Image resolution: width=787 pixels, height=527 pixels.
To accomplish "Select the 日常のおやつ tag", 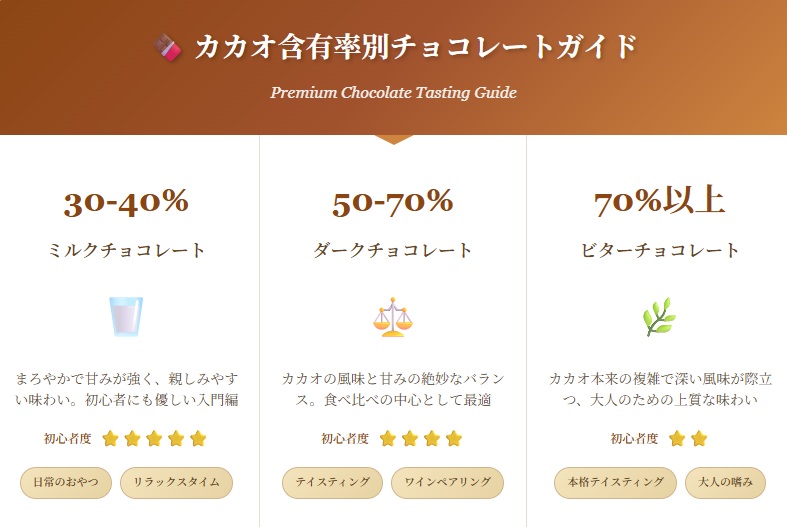I will tap(66, 482).
